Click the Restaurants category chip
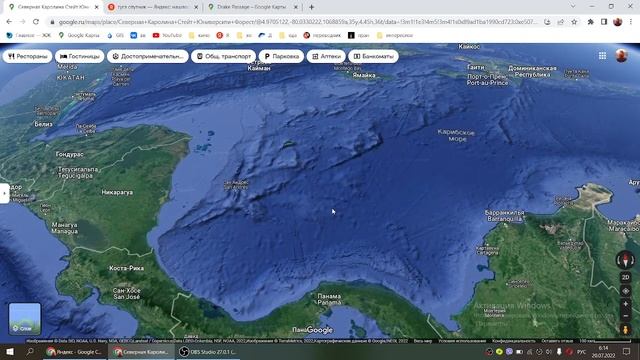640x360 pixels. point(27,56)
